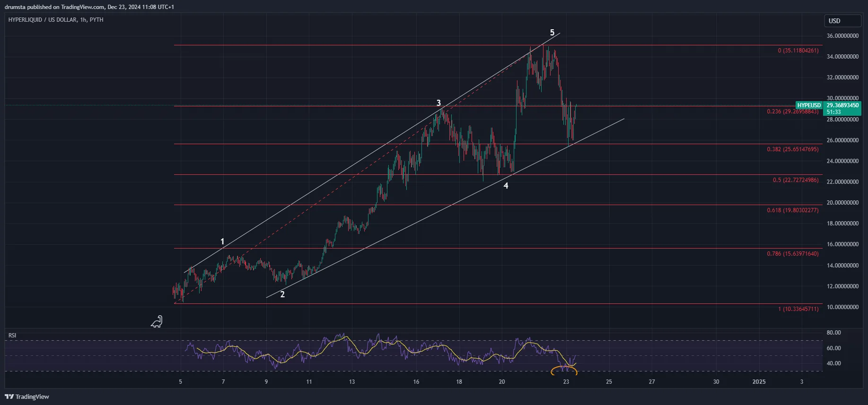The width and height of the screenshot is (868, 405).
Task: Click the RSI 40.00 scale value
Action: coord(833,363)
